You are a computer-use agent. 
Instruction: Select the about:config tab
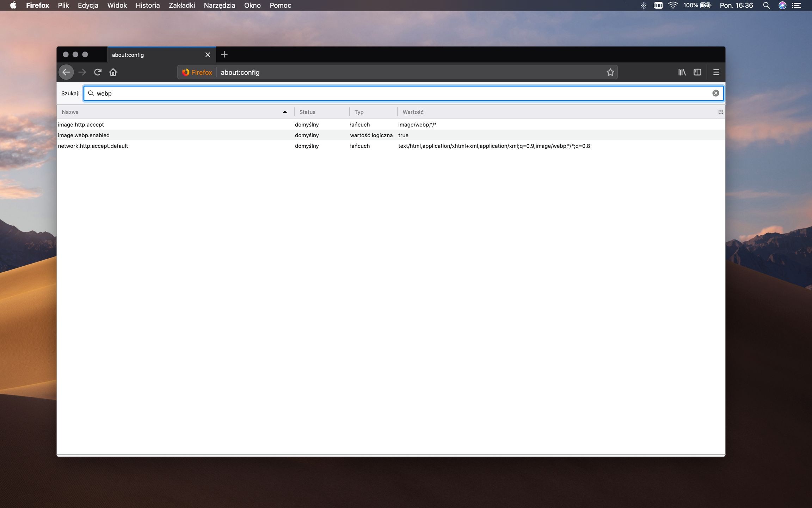point(152,55)
